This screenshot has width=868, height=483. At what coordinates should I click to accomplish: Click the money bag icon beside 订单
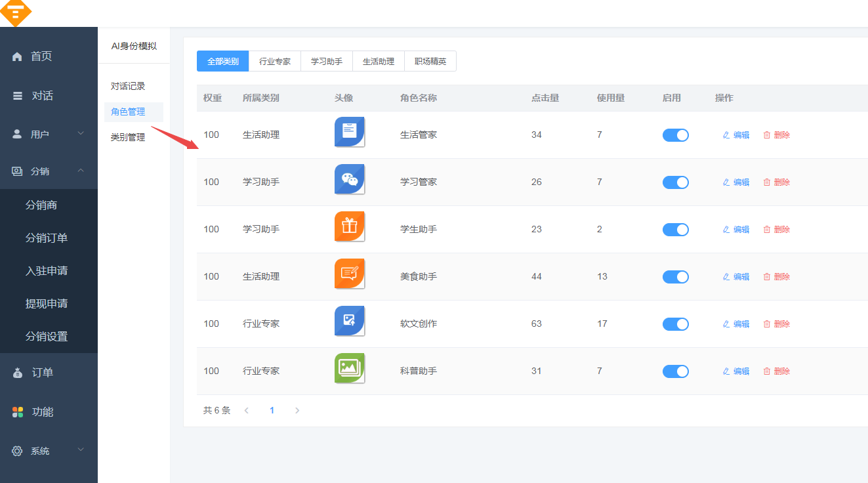18,373
